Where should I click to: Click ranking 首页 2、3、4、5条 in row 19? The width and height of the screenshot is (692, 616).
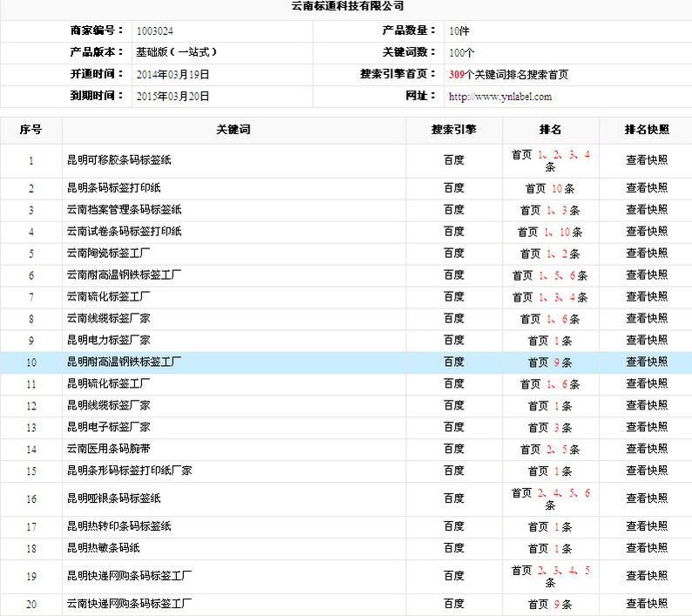click(550, 576)
